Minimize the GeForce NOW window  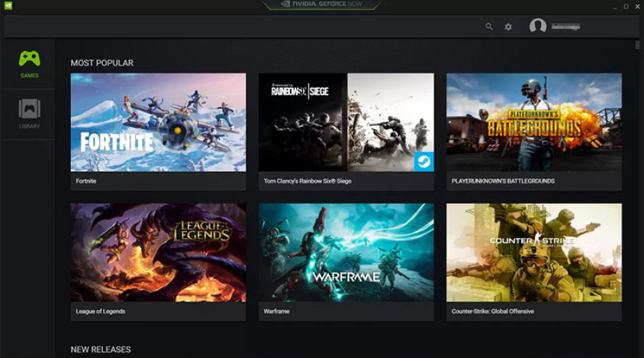tap(615, 6)
